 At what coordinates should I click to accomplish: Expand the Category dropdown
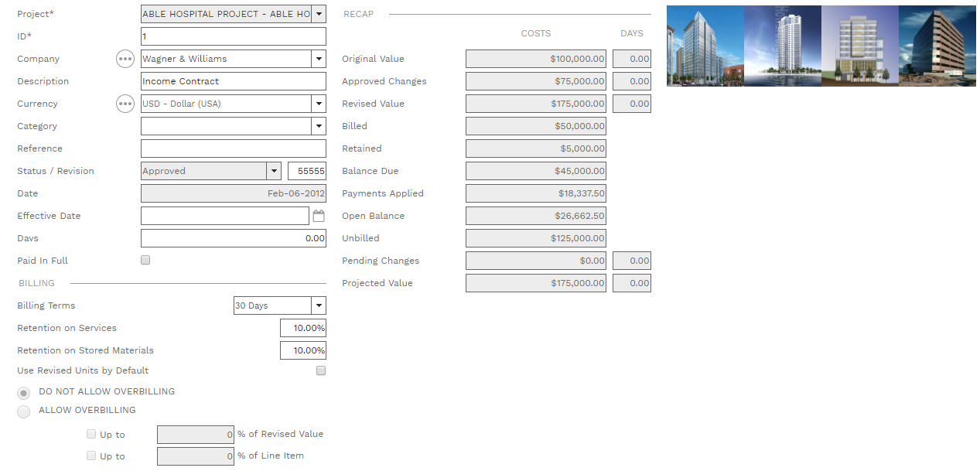(319, 126)
